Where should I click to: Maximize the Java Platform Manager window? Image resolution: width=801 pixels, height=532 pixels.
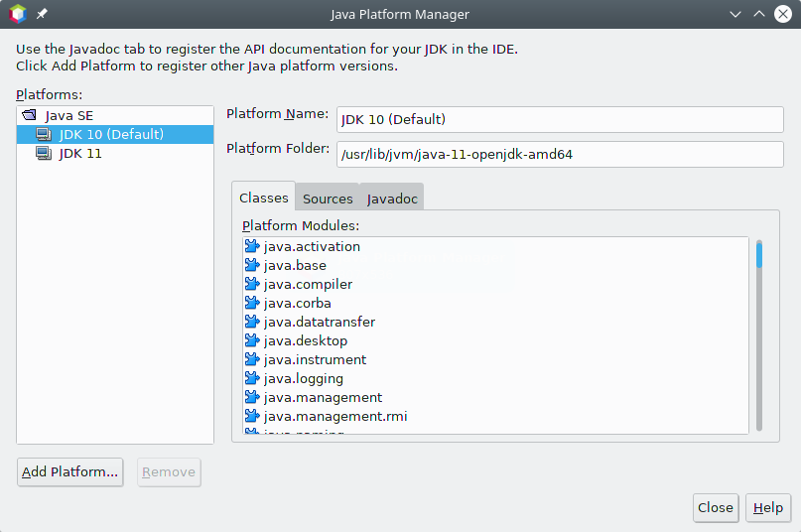coord(759,14)
